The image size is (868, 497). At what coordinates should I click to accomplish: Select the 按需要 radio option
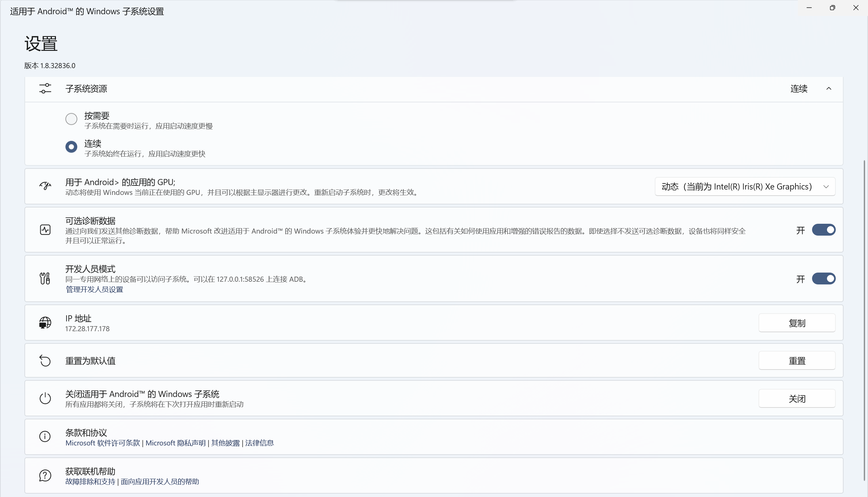click(x=71, y=118)
